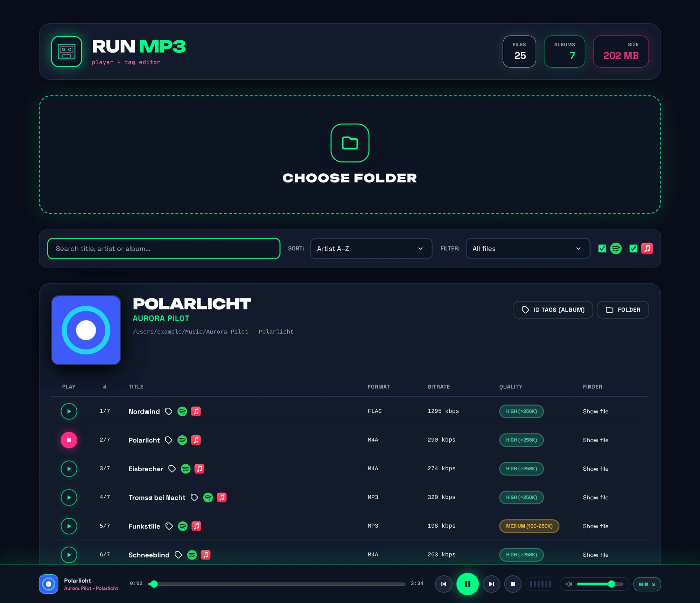Open the album FOLDER button
Screen dimensions: 700x603
tap(623, 310)
